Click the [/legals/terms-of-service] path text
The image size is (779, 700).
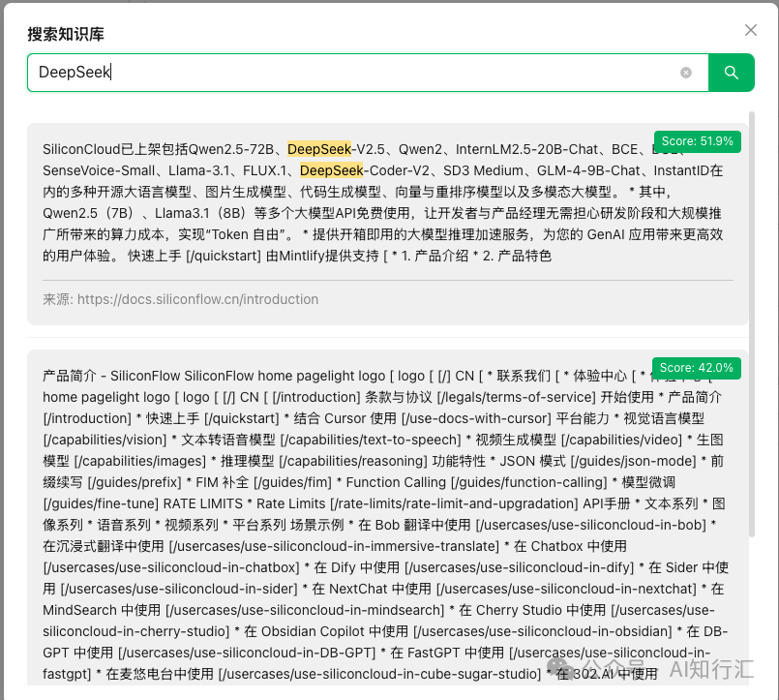coord(516,397)
